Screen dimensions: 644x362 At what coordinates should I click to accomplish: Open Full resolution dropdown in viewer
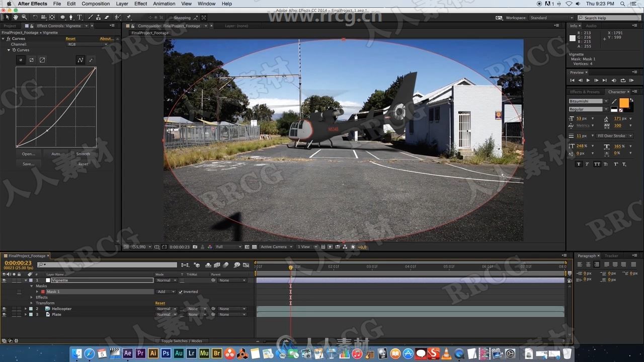coord(228,247)
